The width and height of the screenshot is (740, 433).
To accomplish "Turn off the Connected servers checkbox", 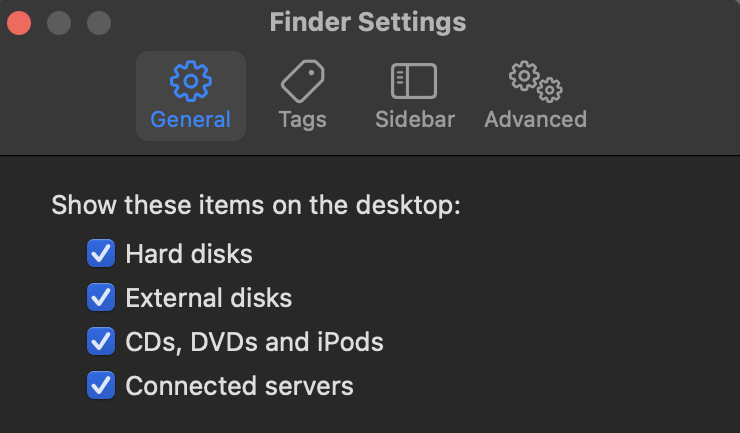I will pyautogui.click(x=101, y=385).
